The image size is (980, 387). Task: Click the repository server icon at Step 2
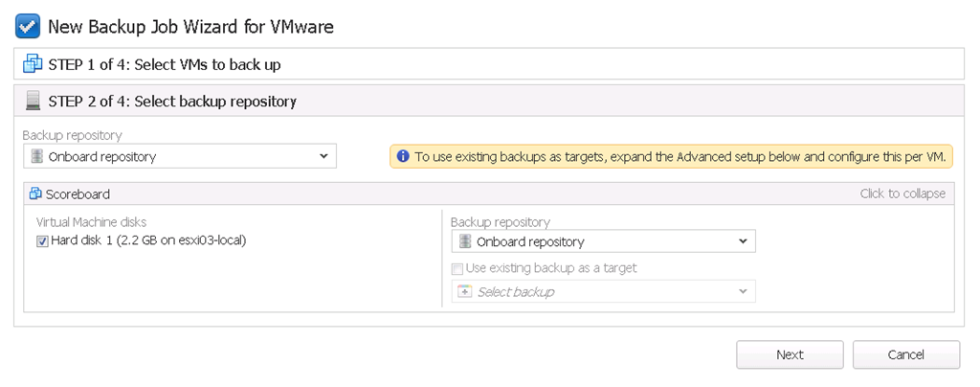(x=33, y=101)
